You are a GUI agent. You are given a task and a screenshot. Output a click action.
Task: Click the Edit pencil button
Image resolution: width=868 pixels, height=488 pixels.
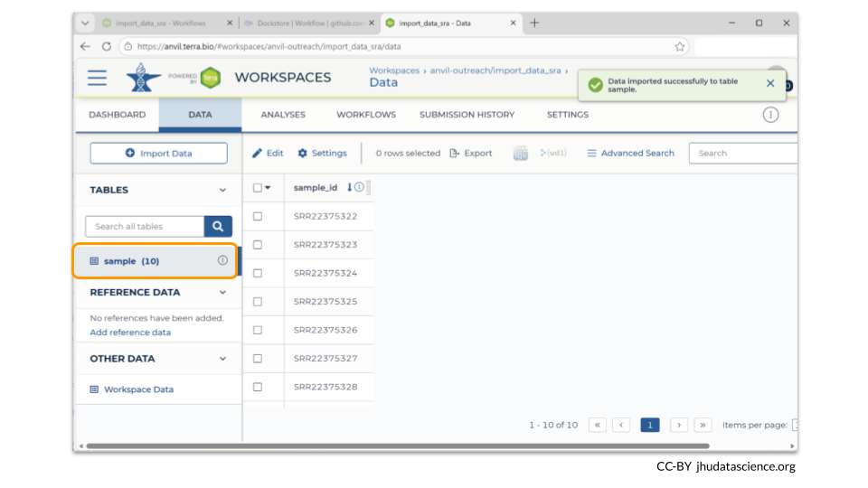268,154
